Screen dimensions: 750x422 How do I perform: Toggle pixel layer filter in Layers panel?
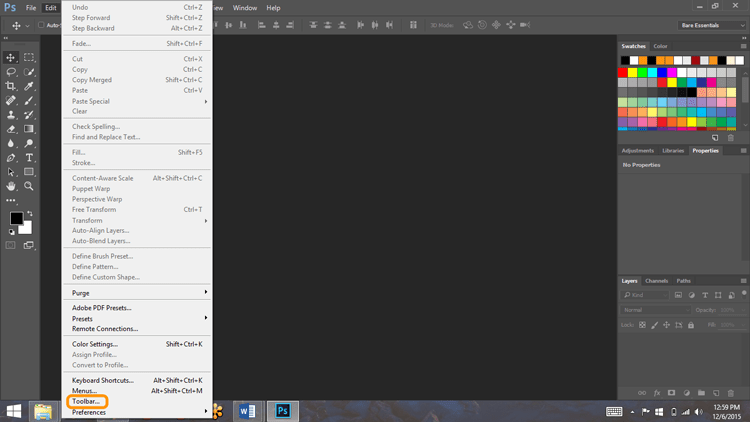click(678, 295)
